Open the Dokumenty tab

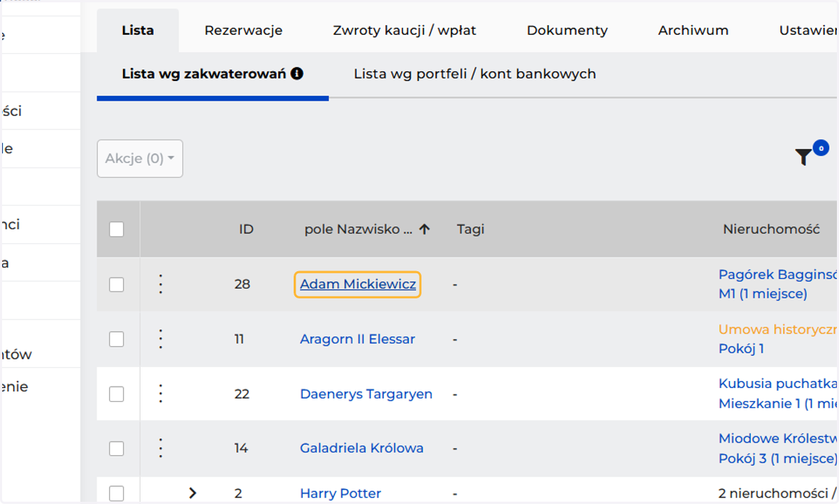(567, 31)
